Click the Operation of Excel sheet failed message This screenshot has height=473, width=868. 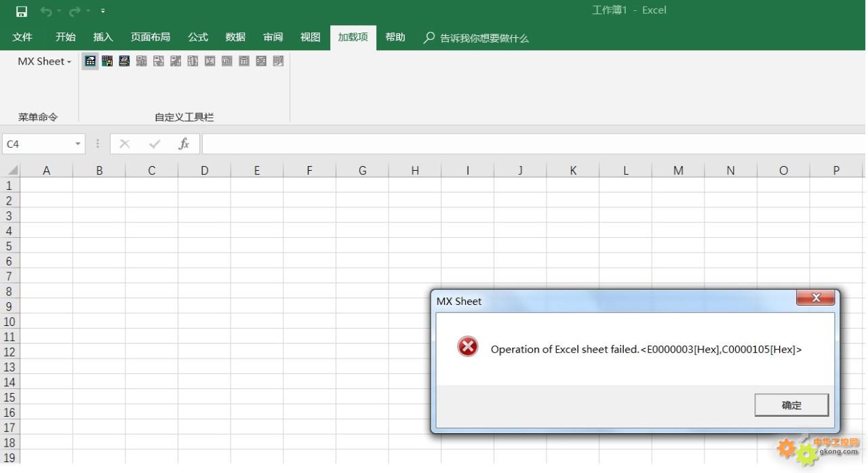click(646, 350)
